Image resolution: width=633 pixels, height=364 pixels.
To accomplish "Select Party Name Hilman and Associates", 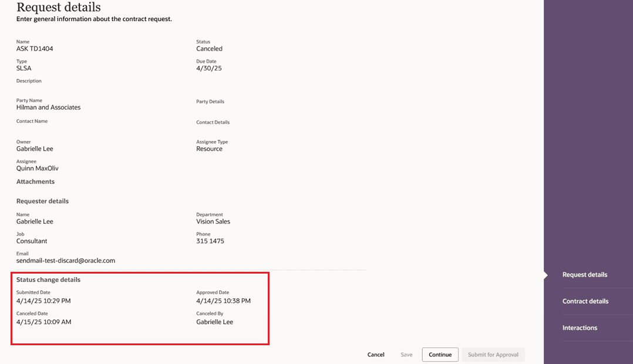I will (48, 107).
